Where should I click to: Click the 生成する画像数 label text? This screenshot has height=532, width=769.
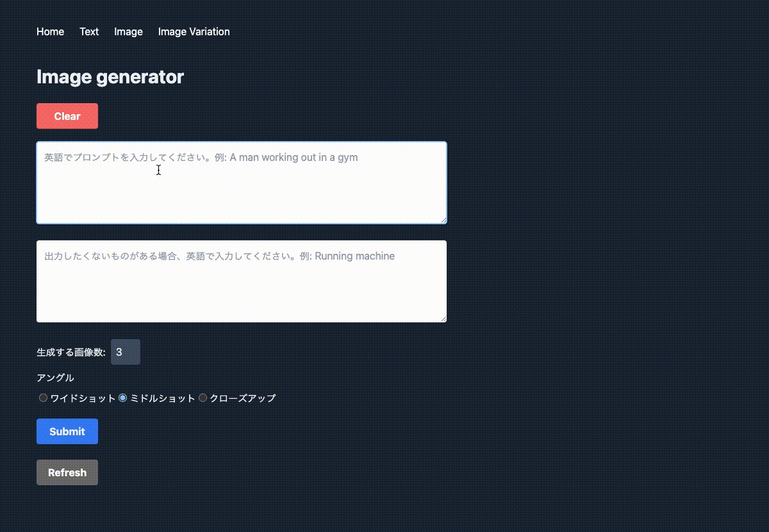pyautogui.click(x=70, y=352)
